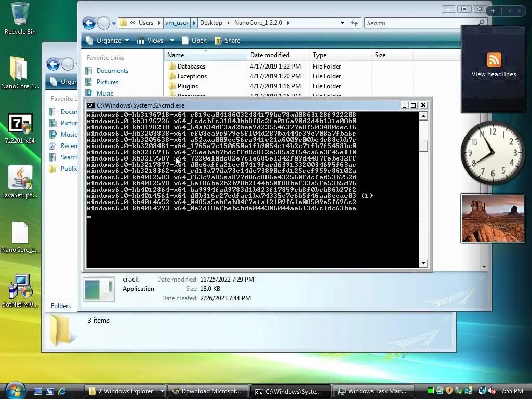Click Share in the Explorer toolbar
This screenshot has width=532, height=399.
pyautogui.click(x=228, y=41)
